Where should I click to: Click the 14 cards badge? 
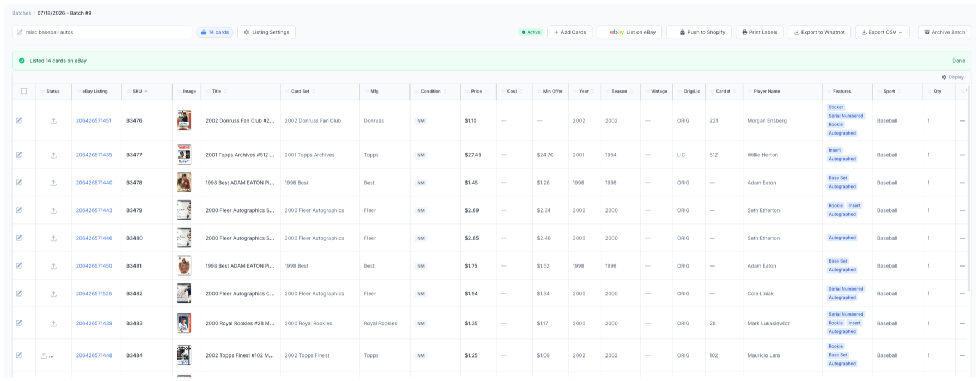pyautogui.click(x=215, y=32)
